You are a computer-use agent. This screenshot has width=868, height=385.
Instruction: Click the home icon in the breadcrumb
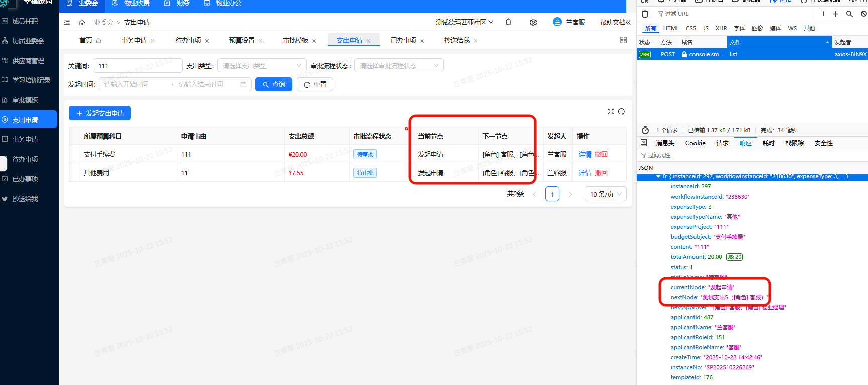tap(82, 22)
